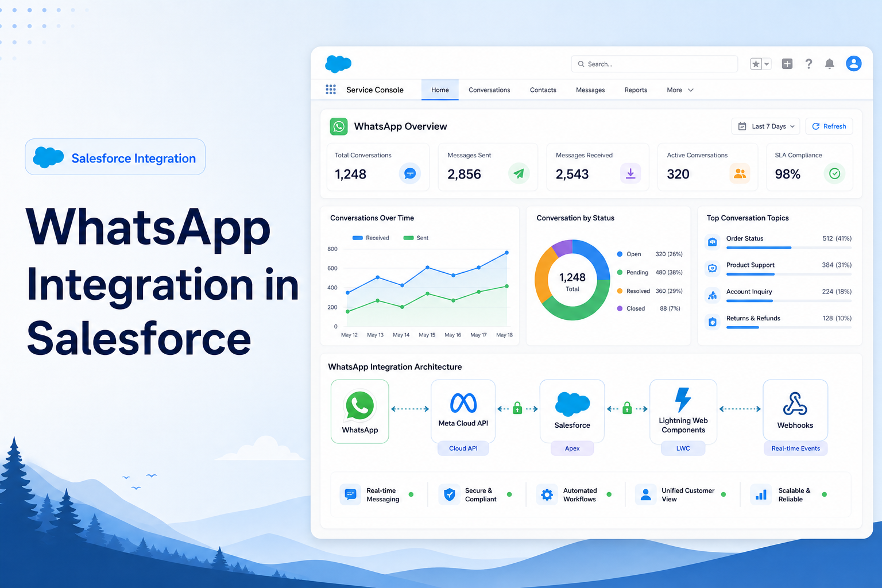The image size is (882, 588).
Task: Open the notifications bell
Action: (830, 64)
